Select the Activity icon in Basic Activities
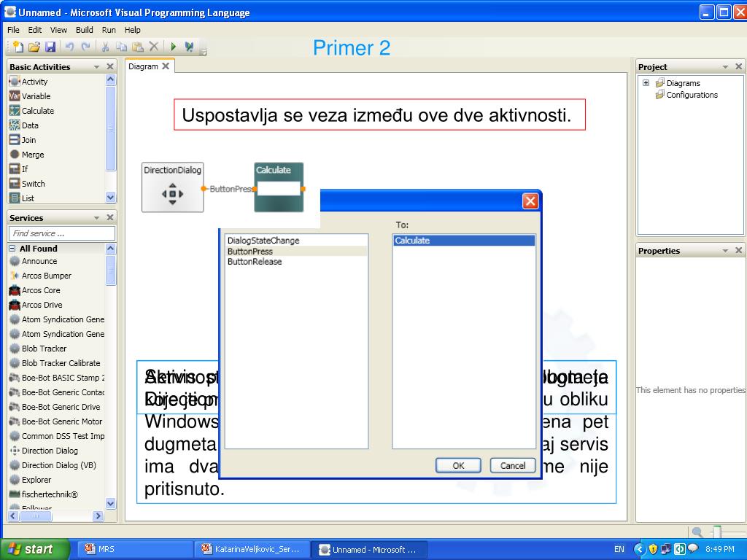 [15, 82]
